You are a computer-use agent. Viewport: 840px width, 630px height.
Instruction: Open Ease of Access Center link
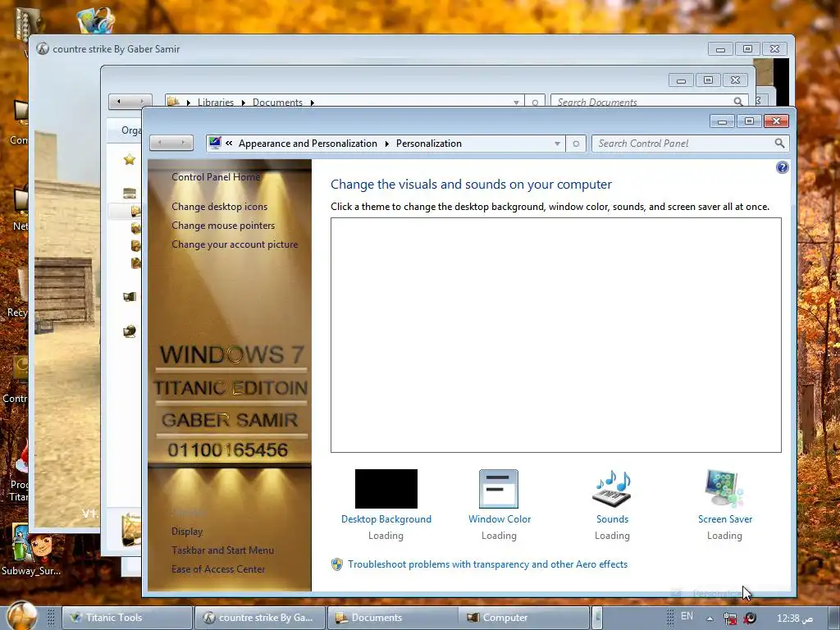click(x=218, y=569)
